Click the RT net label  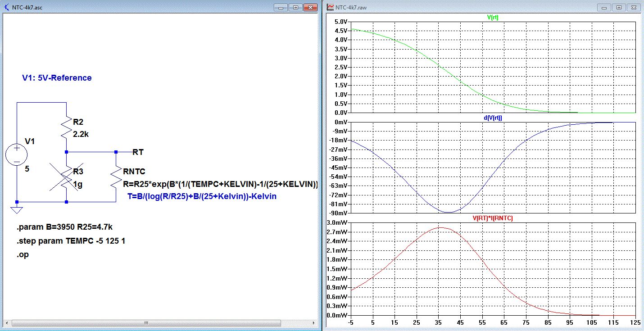click(x=138, y=152)
